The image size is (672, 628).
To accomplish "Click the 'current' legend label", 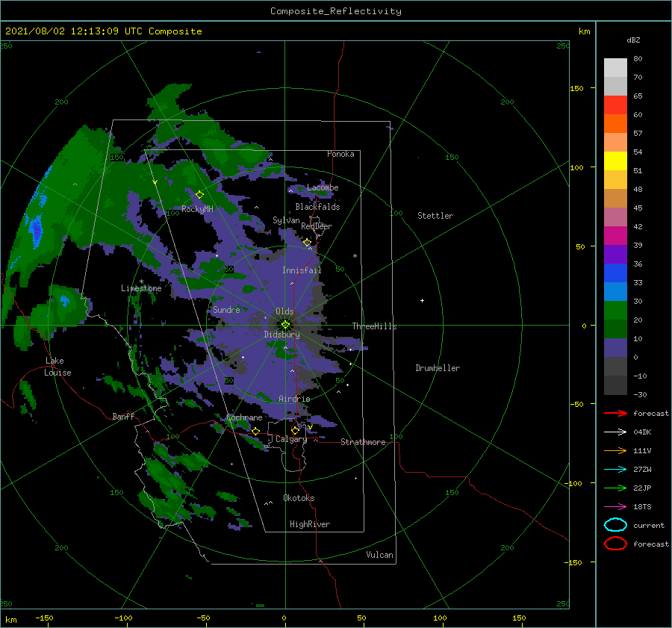I will [x=648, y=525].
